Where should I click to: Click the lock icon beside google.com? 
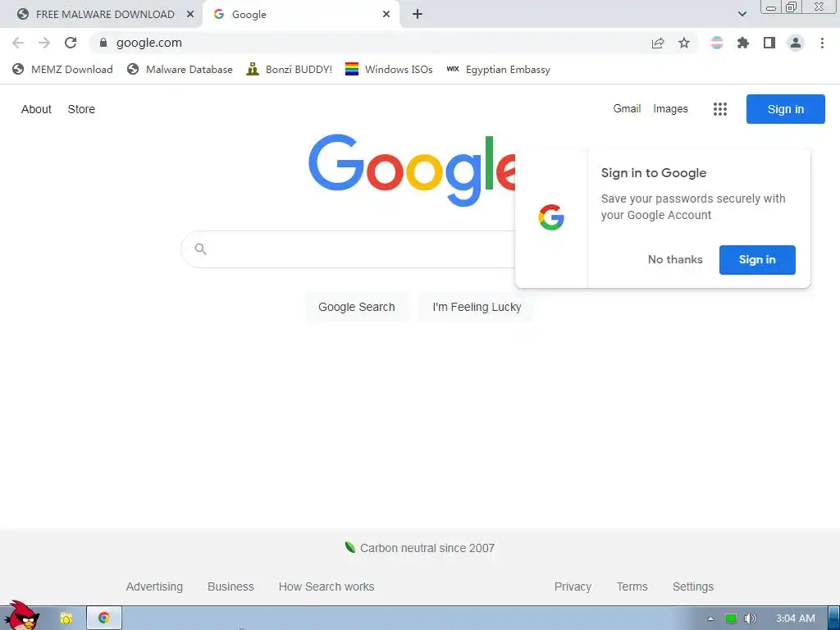tap(103, 43)
